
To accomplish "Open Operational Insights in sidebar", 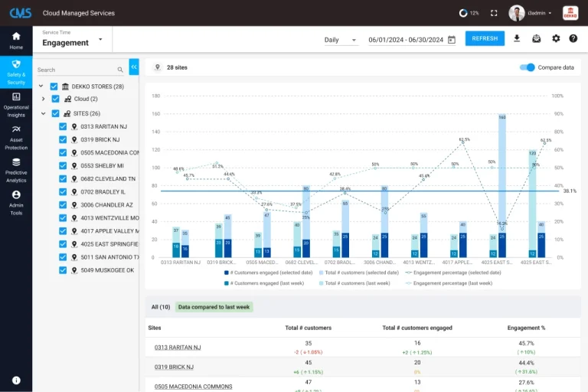I will point(16,103).
